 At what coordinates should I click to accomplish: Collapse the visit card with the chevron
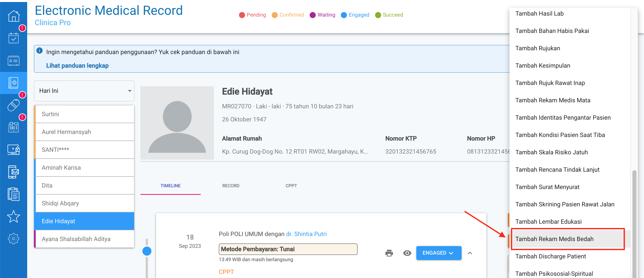point(470,253)
